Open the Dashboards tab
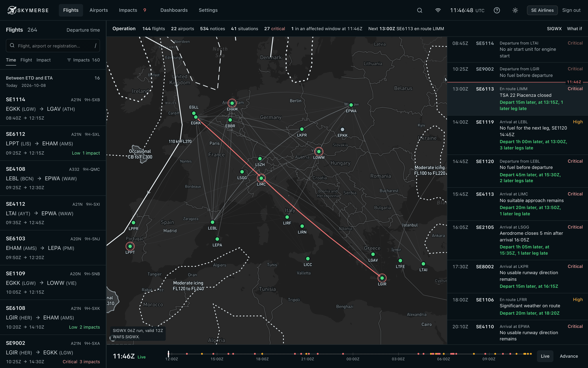Screen dimensions: 588x368 [174, 10]
